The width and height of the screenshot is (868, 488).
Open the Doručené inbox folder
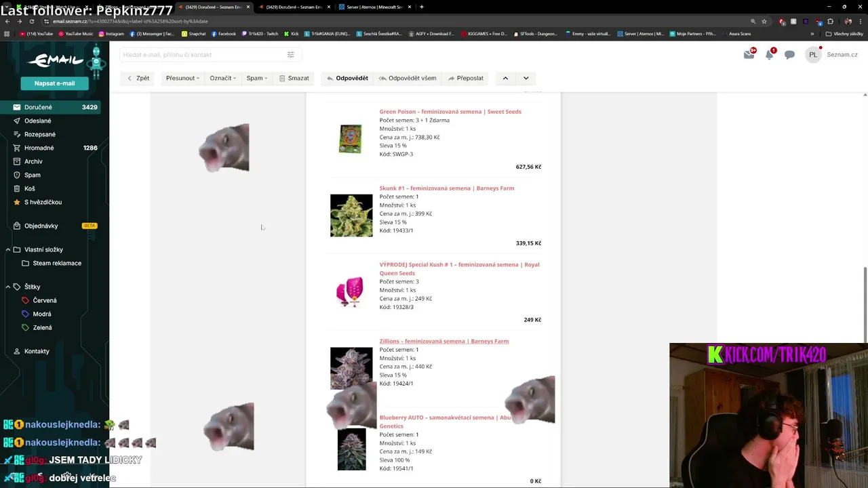pos(54,107)
